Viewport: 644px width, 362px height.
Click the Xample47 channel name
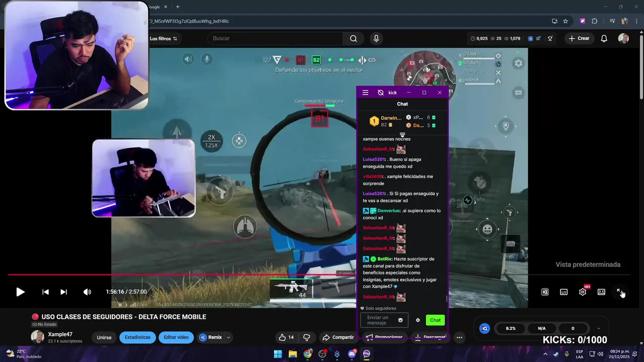pyautogui.click(x=60, y=334)
